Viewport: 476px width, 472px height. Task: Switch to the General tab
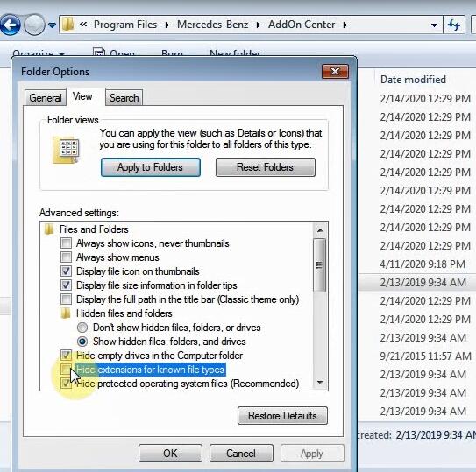point(46,98)
